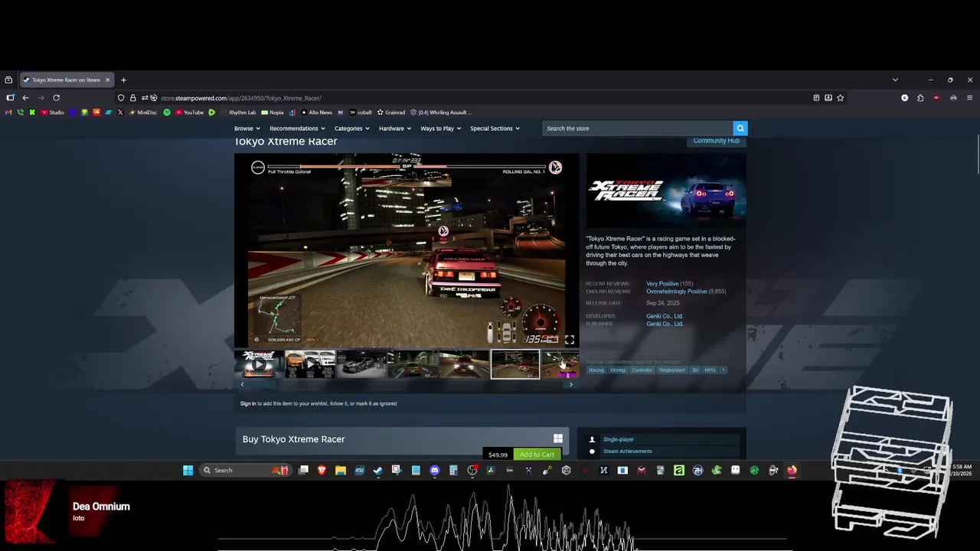The height and width of the screenshot is (551, 980).
Task: Click the Driving tag
Action: coord(618,370)
